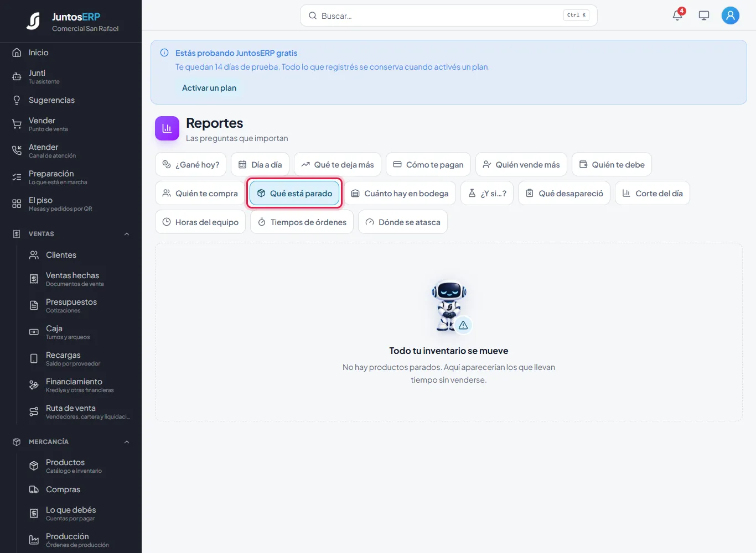The height and width of the screenshot is (553, 756).
Task: Open the ¿Y si...? report
Action: click(487, 193)
